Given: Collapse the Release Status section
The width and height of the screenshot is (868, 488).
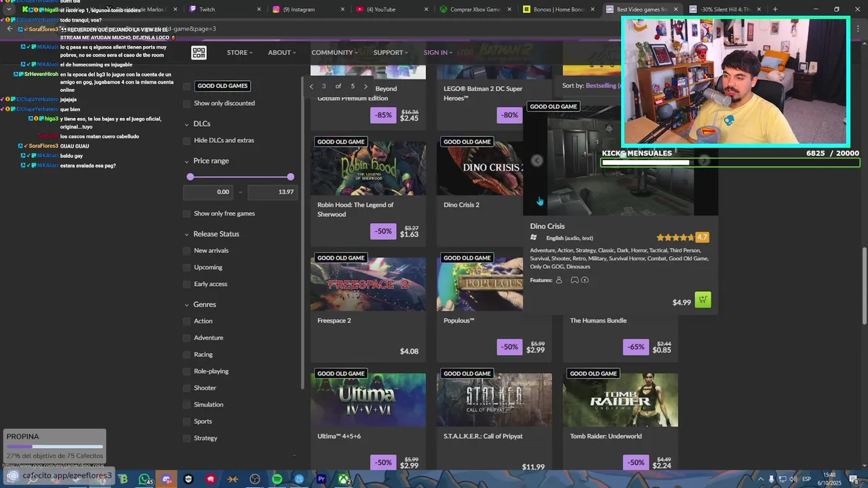Looking at the screenshot, I should pyautogui.click(x=212, y=234).
